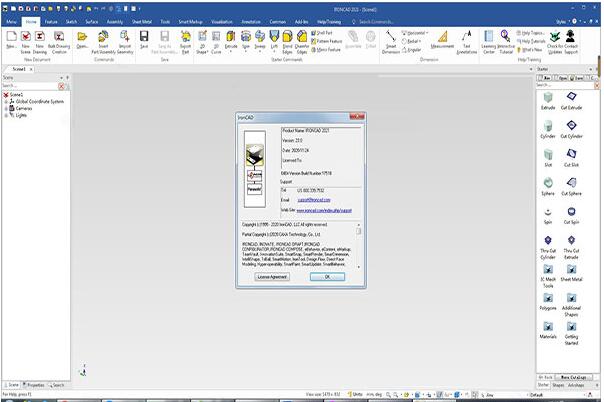Select the Text Annotations tool
Screen dimensions: 604x402
pos(466,37)
